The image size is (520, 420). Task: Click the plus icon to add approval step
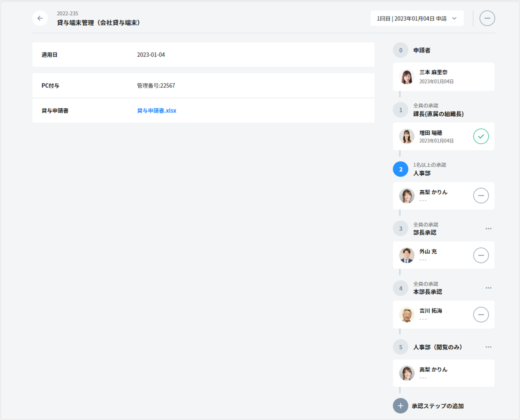click(x=400, y=406)
